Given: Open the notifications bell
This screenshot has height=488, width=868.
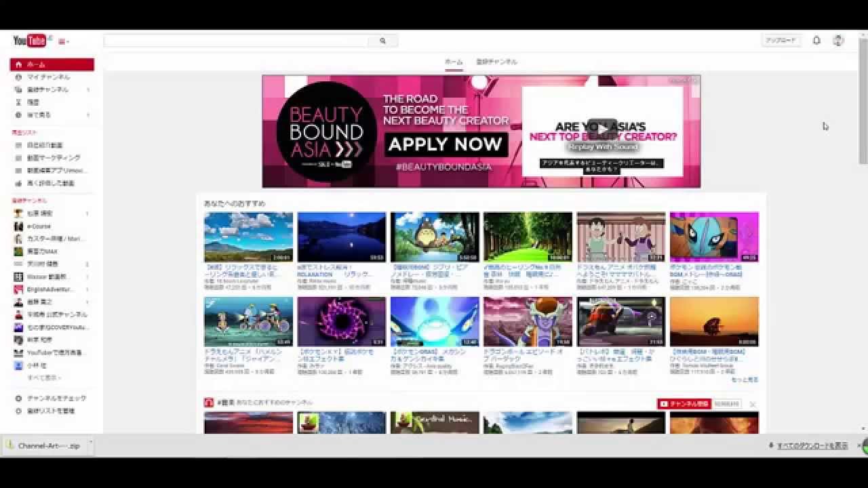Looking at the screenshot, I should coord(816,41).
